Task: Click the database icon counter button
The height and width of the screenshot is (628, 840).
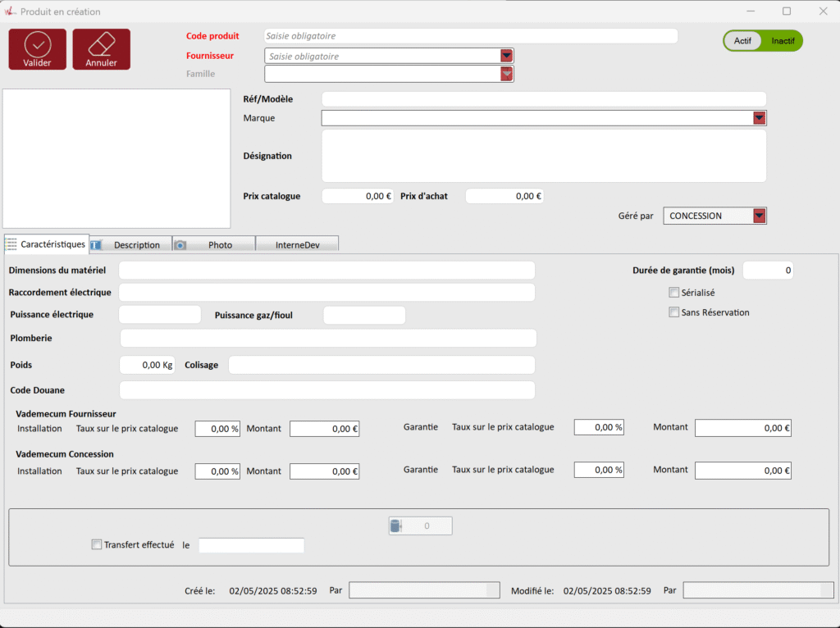Action: click(420, 526)
